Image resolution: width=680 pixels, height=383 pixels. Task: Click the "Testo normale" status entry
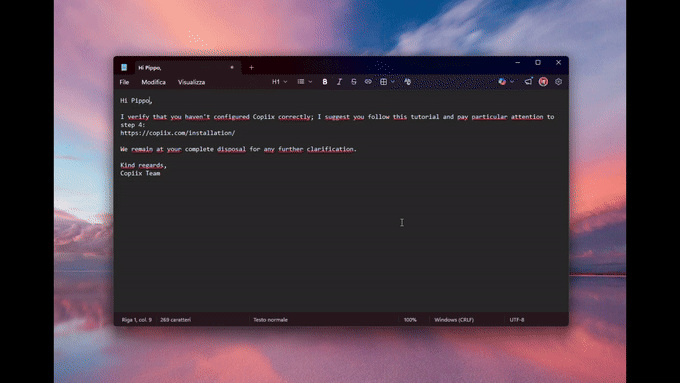tap(270, 320)
